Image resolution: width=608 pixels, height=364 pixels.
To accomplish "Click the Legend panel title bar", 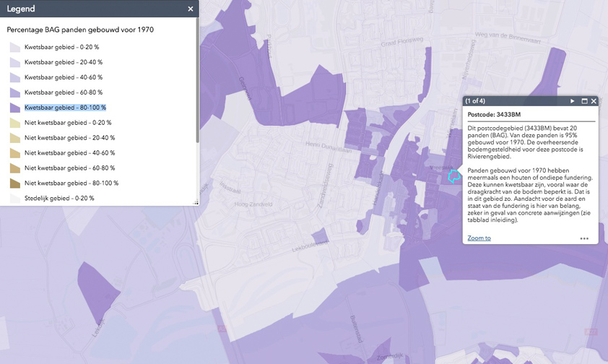I will pyautogui.click(x=87, y=9).
